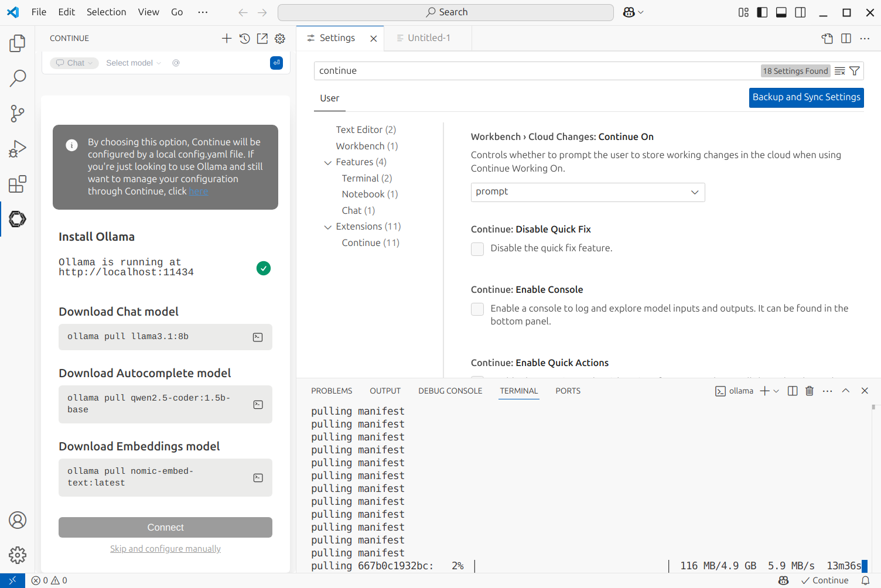Kill the terminal with trash icon
Image resolution: width=881 pixels, height=588 pixels.
pyautogui.click(x=810, y=391)
